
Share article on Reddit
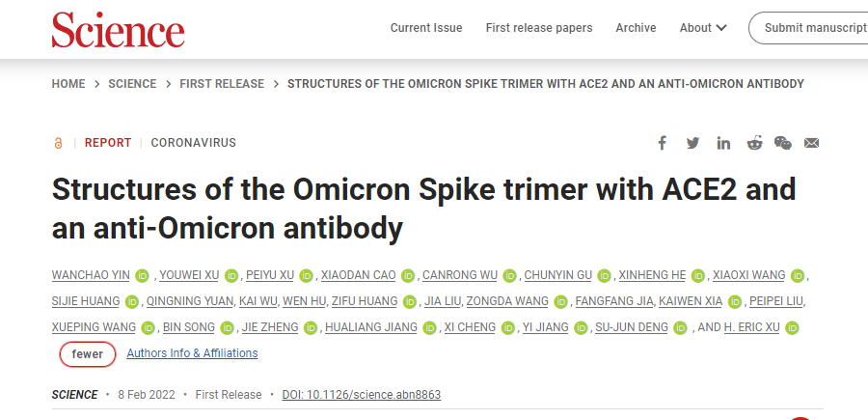pos(753,143)
